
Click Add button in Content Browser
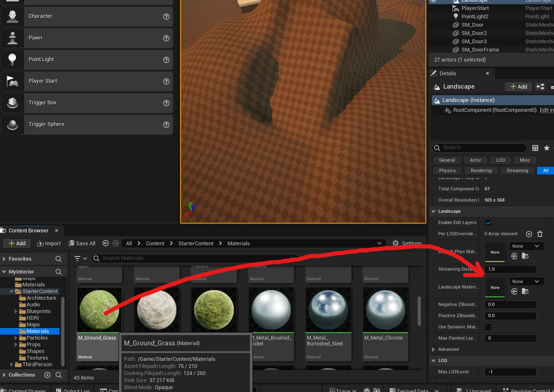coord(17,243)
